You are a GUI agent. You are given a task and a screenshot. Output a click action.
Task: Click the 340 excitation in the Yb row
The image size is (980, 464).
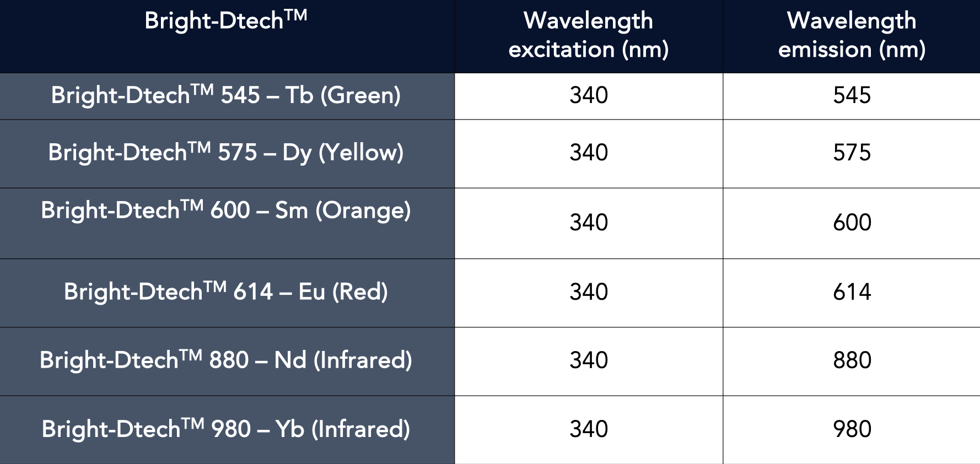click(x=589, y=429)
